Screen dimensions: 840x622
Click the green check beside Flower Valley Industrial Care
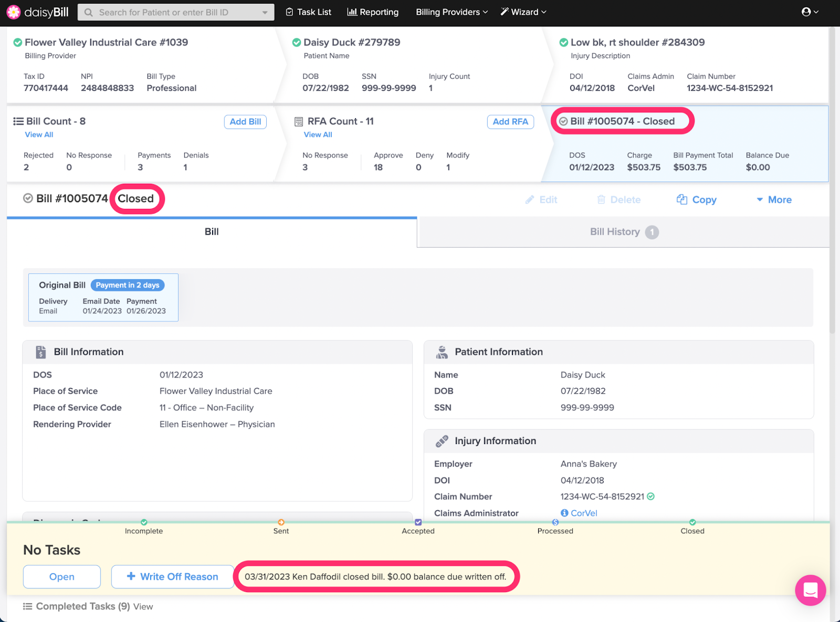point(17,43)
